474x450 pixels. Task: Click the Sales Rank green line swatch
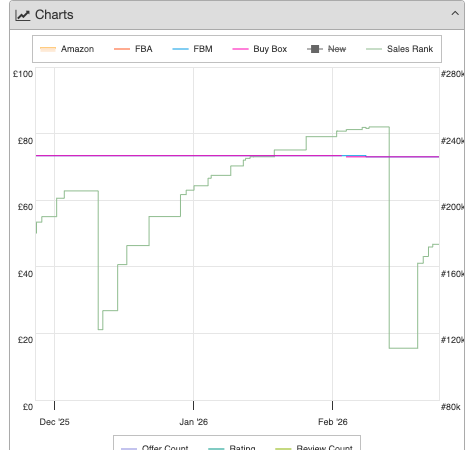click(374, 49)
